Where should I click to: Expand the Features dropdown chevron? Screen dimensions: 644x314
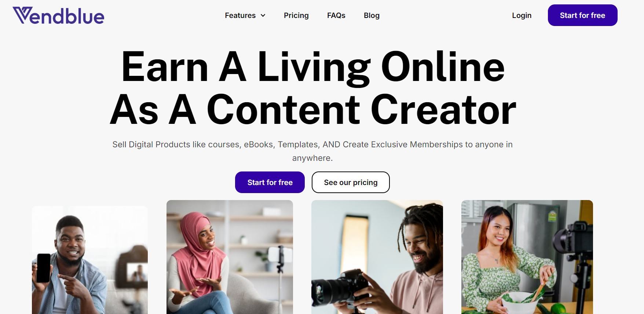(263, 15)
